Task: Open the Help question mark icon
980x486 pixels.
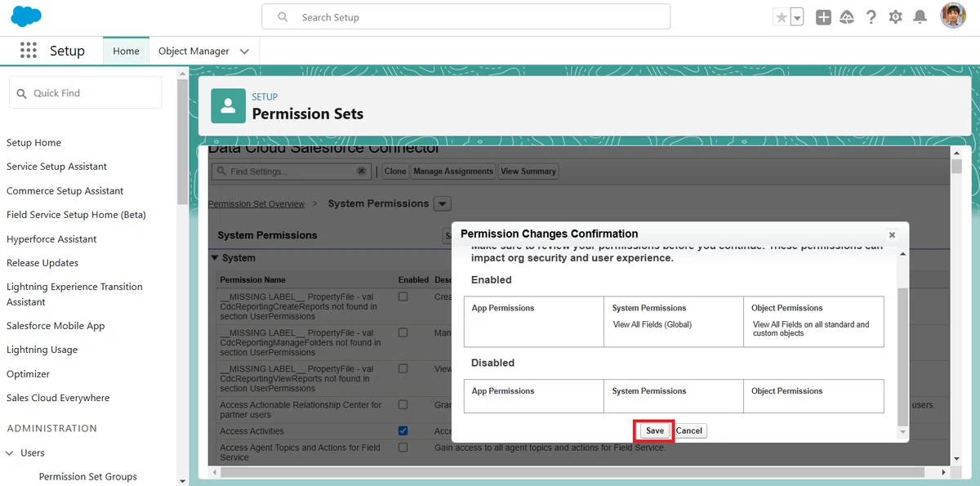Action: click(x=871, y=17)
